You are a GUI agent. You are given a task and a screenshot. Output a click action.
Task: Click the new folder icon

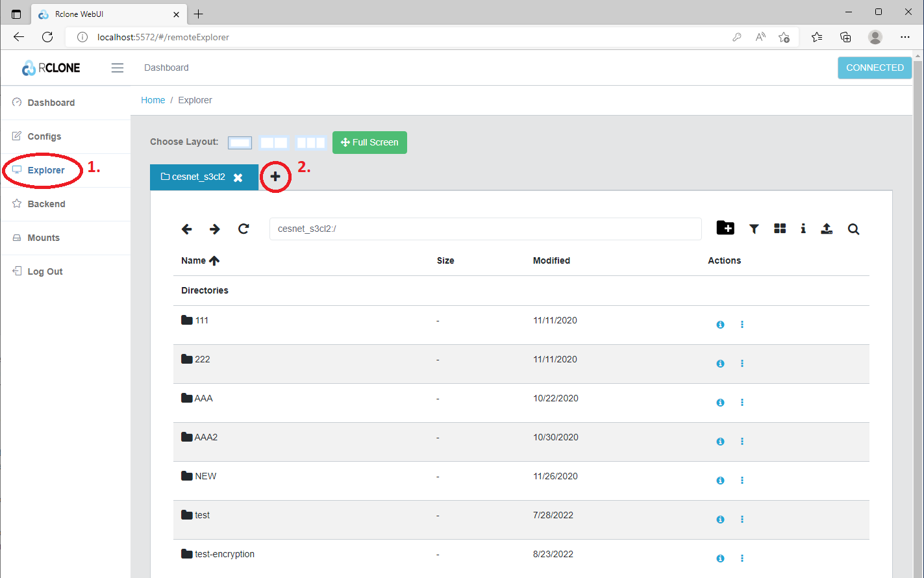click(x=725, y=228)
